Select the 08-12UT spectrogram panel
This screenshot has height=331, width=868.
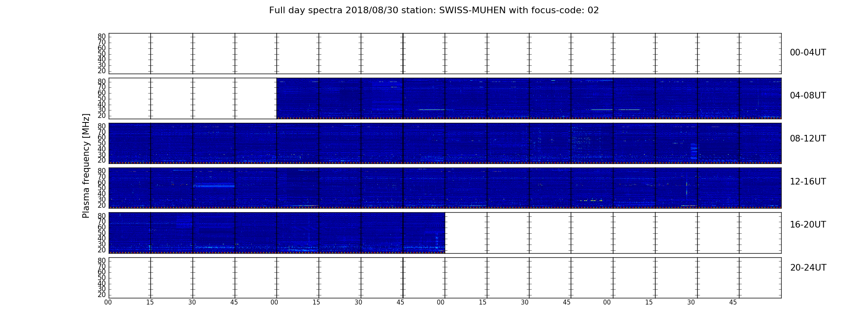coord(445,143)
